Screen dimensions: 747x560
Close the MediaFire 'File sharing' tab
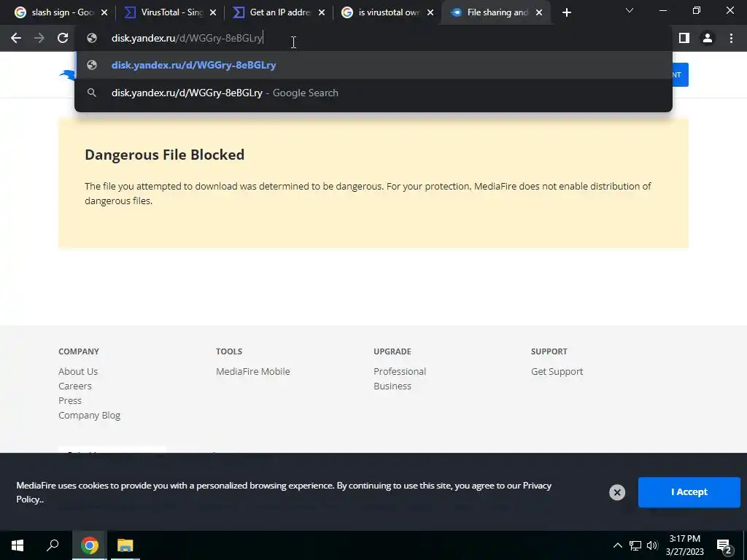[539, 13]
